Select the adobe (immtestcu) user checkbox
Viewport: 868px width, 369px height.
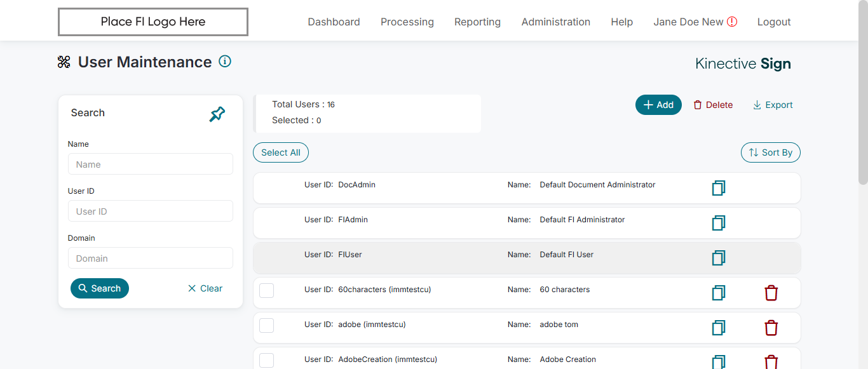[267, 325]
